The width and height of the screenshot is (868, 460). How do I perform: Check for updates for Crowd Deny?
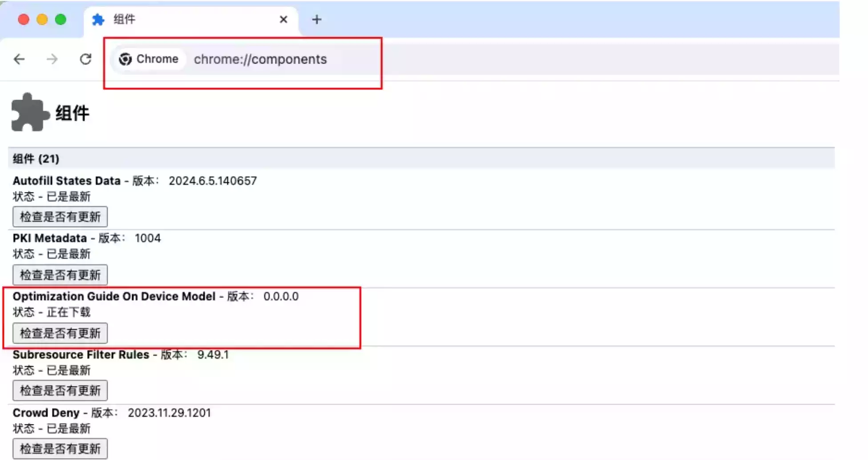[x=60, y=449]
